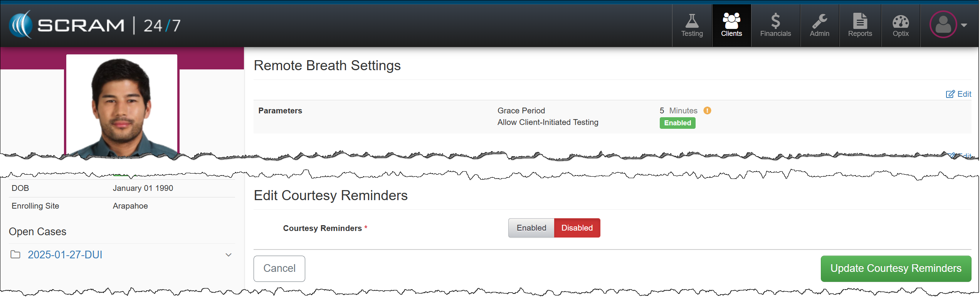
Task: Click Update Courtesy Reminders button
Action: (x=895, y=268)
